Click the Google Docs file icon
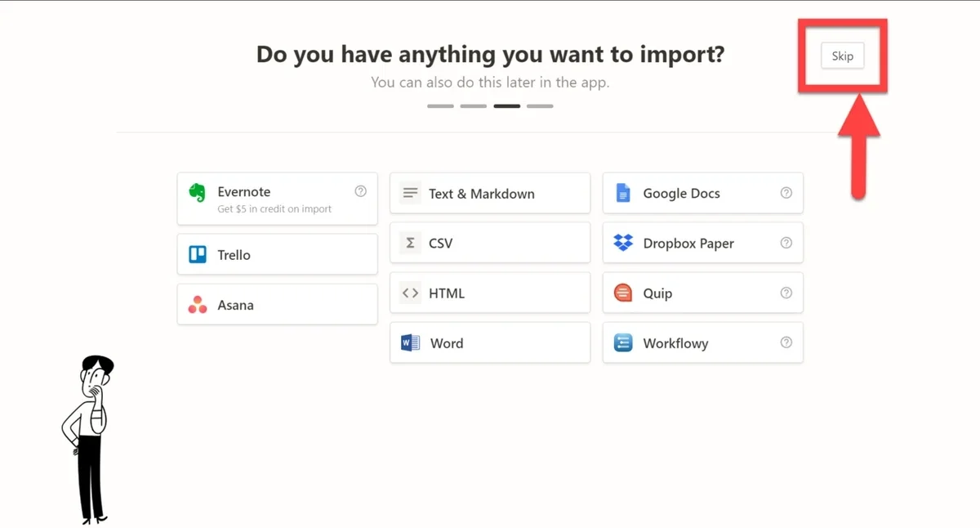Viewport: 980px width, 528px height. click(x=623, y=193)
